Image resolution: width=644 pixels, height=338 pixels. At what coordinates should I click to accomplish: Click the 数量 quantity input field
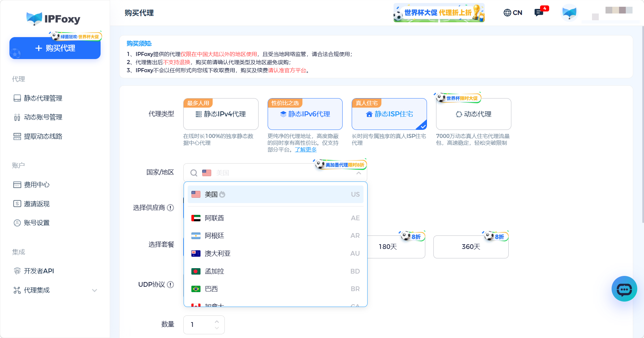(204, 325)
